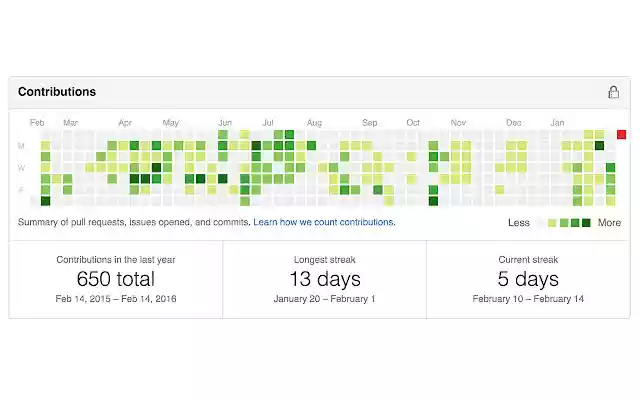Screen dimensions: 640x400
Task: Click the 'More' legend label
Action: click(609, 223)
